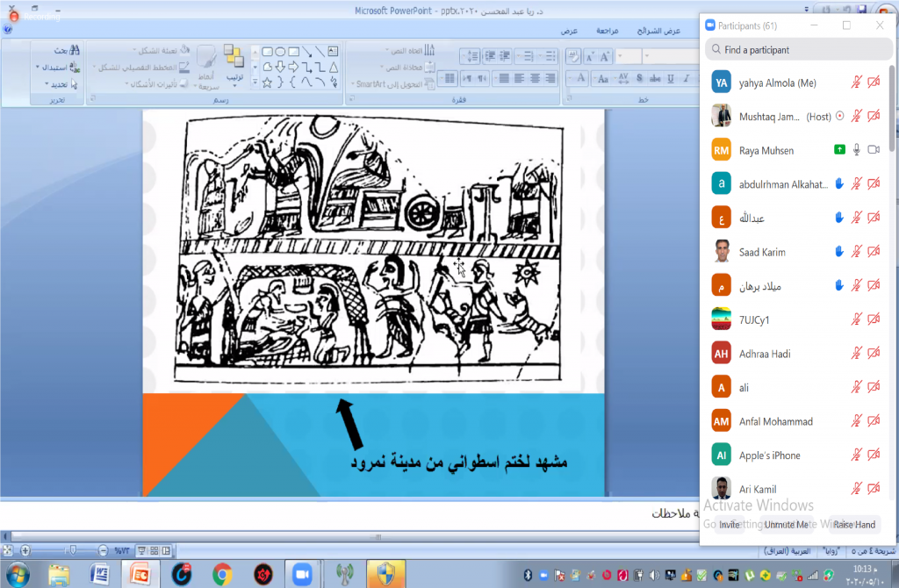Toggle camera icon for yahya Almola (Me)
The height and width of the screenshot is (588, 899).
point(874,82)
